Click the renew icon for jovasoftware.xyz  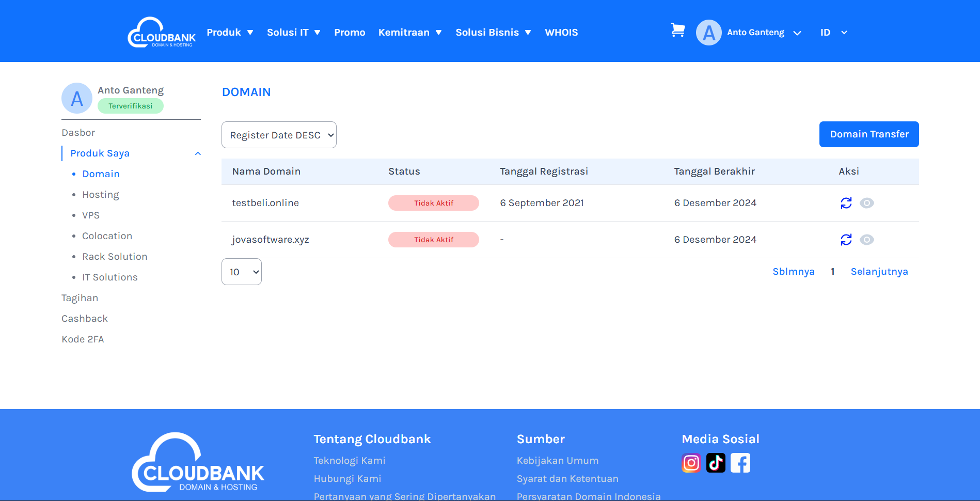click(846, 240)
